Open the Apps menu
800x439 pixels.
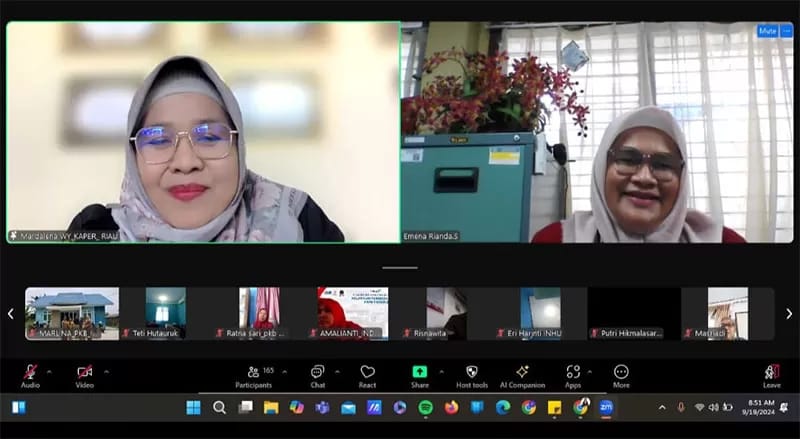click(x=573, y=377)
